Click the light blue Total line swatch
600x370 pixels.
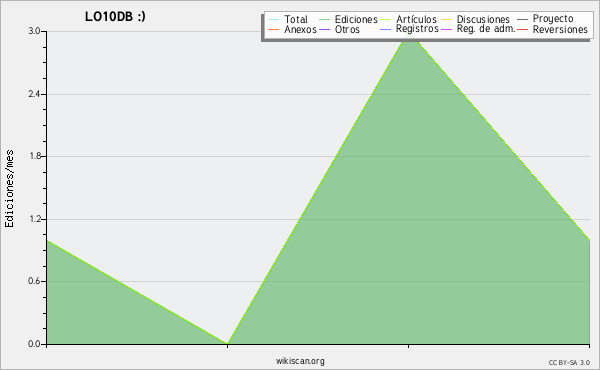tap(273, 20)
